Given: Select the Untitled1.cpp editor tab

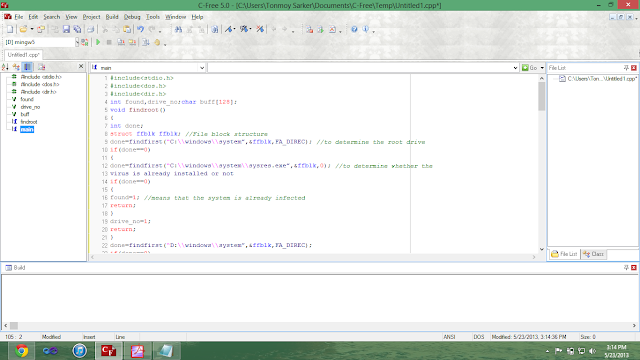Looking at the screenshot, I should click(x=23, y=55).
